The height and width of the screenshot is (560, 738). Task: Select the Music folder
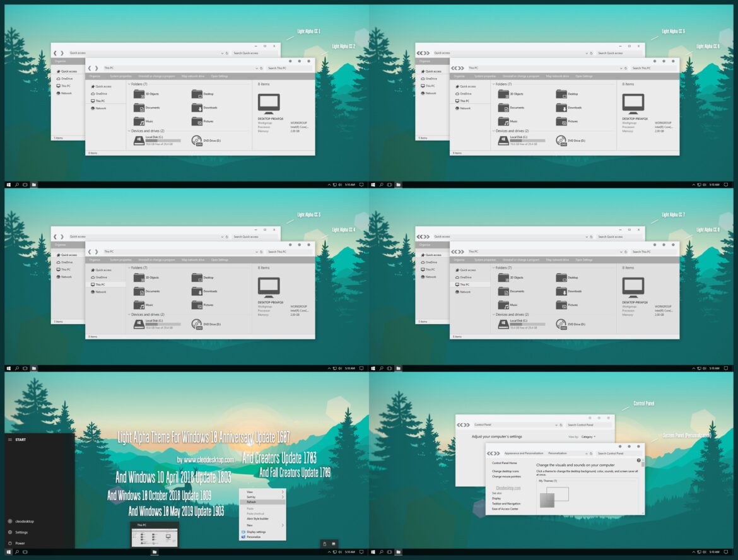149,121
